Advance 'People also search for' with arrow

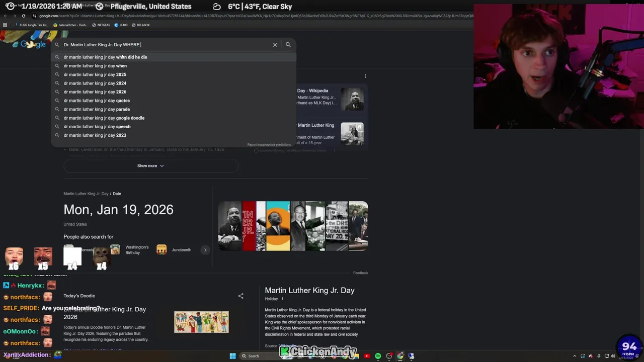point(205,250)
